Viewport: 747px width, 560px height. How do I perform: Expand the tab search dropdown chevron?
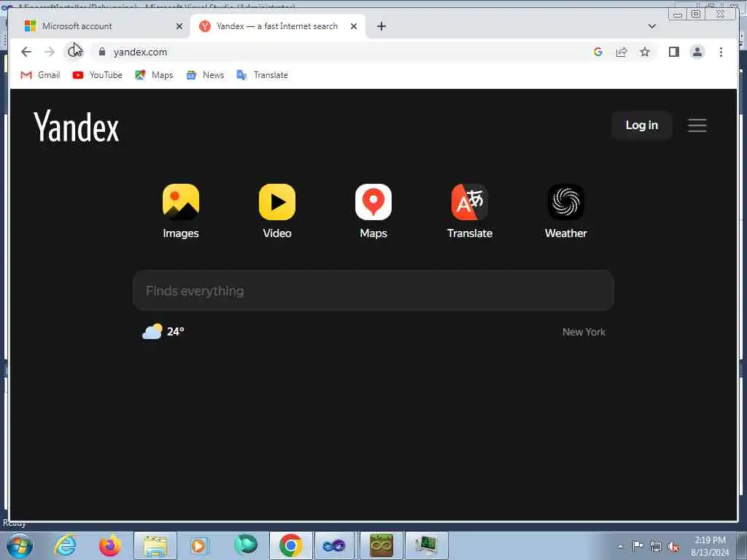[651, 26]
